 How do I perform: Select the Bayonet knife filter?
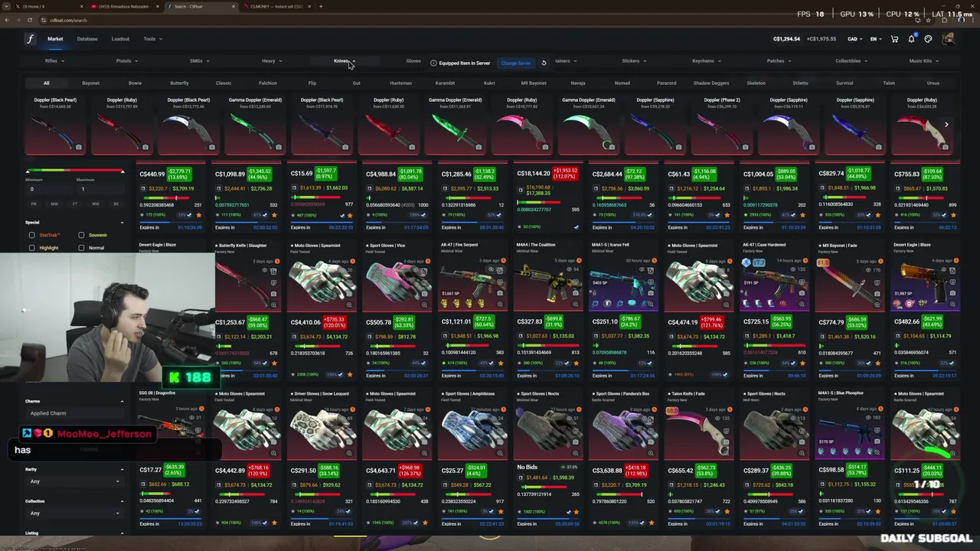pyautogui.click(x=90, y=83)
